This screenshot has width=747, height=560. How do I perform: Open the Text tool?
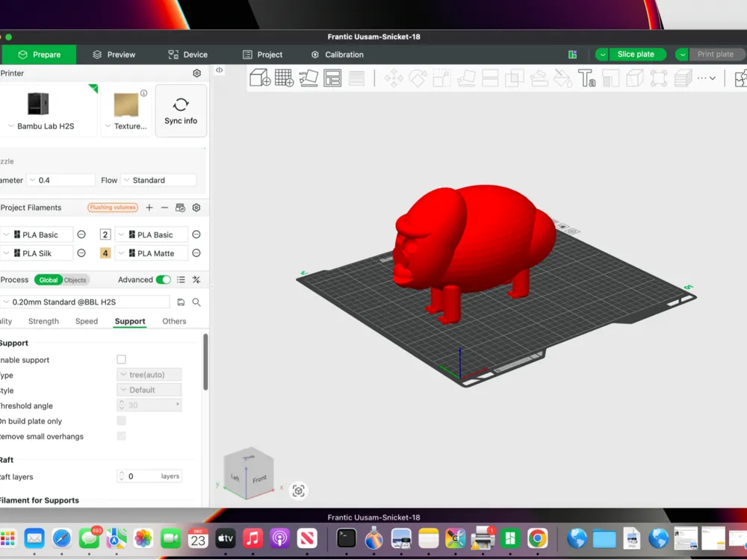[587, 78]
